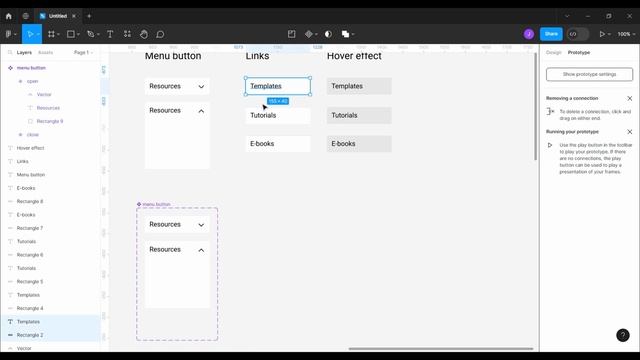This screenshot has width=640, height=360.
Task: Open the Figma home screen
Action: click(9, 16)
